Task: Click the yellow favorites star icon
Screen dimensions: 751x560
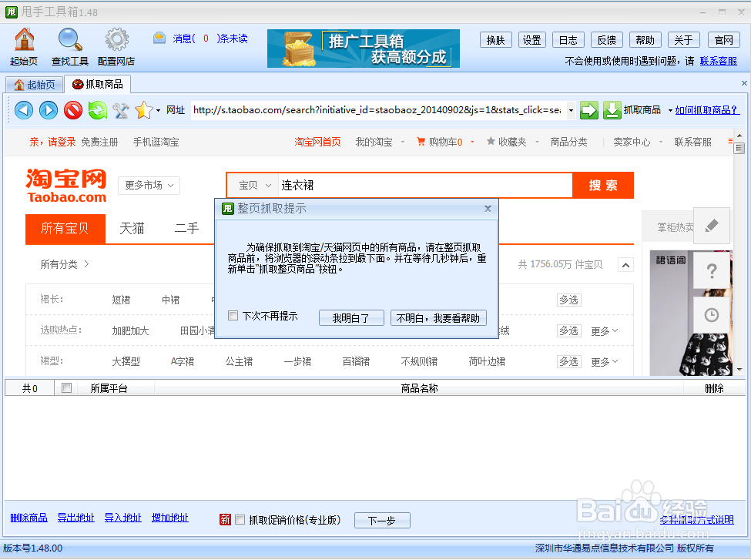Action: tap(143, 110)
